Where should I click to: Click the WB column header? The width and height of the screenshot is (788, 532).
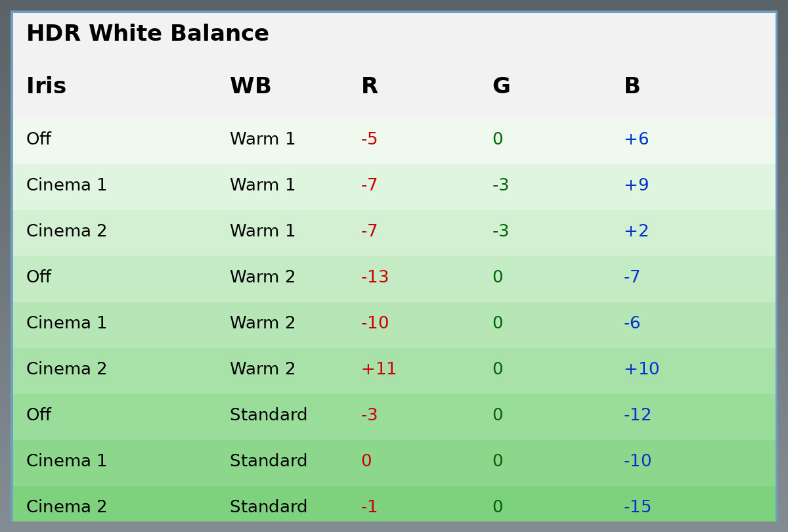point(250,87)
